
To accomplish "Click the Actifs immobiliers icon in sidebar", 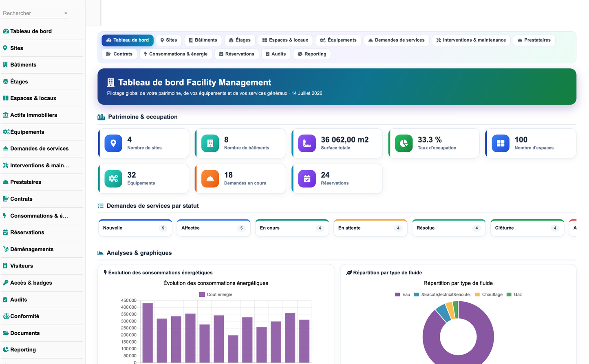I will [6, 115].
